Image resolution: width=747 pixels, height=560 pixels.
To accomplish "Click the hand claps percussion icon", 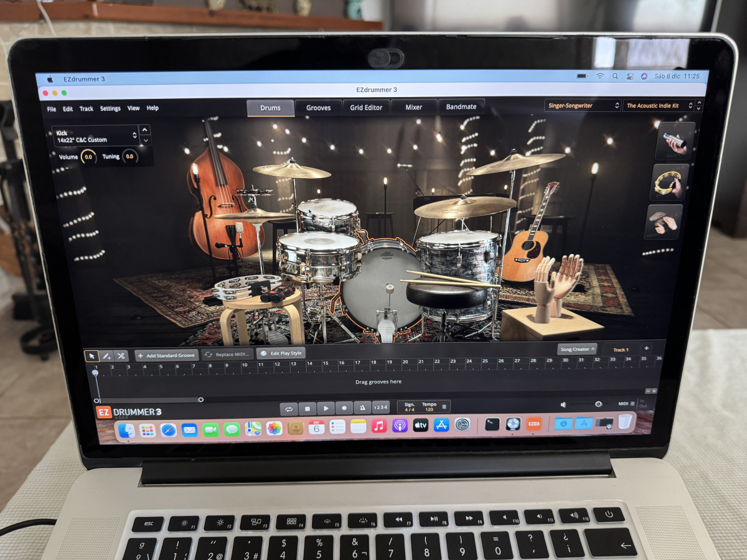I will point(664,222).
